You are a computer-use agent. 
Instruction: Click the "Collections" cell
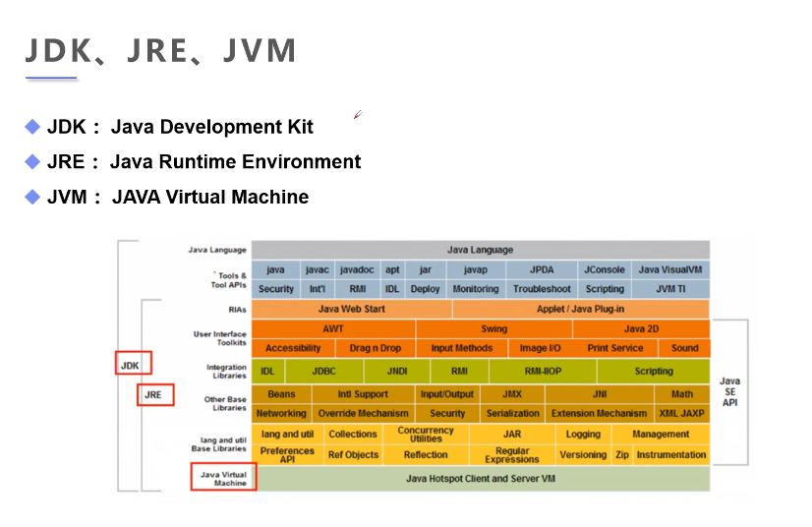pyautogui.click(x=353, y=435)
